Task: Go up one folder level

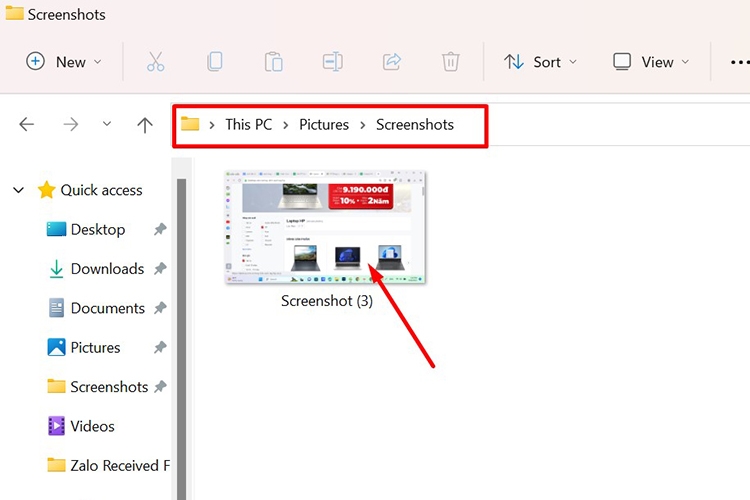Action: coord(145,125)
